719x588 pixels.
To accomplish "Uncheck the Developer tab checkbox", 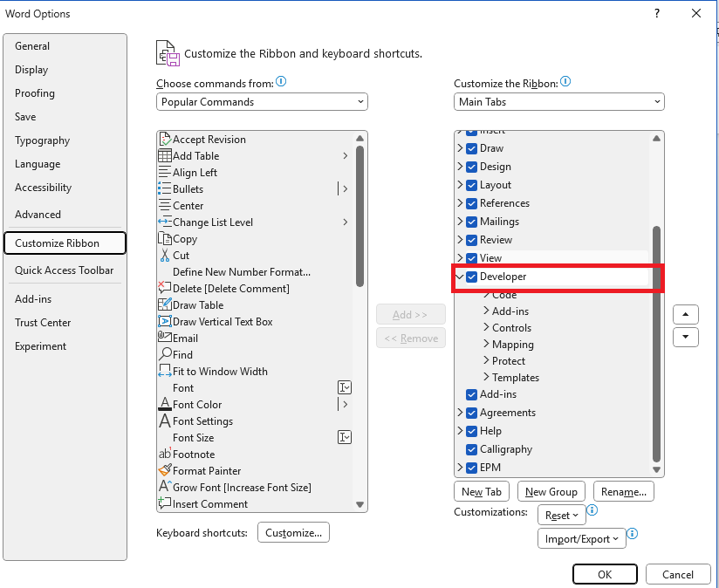I will [471, 277].
